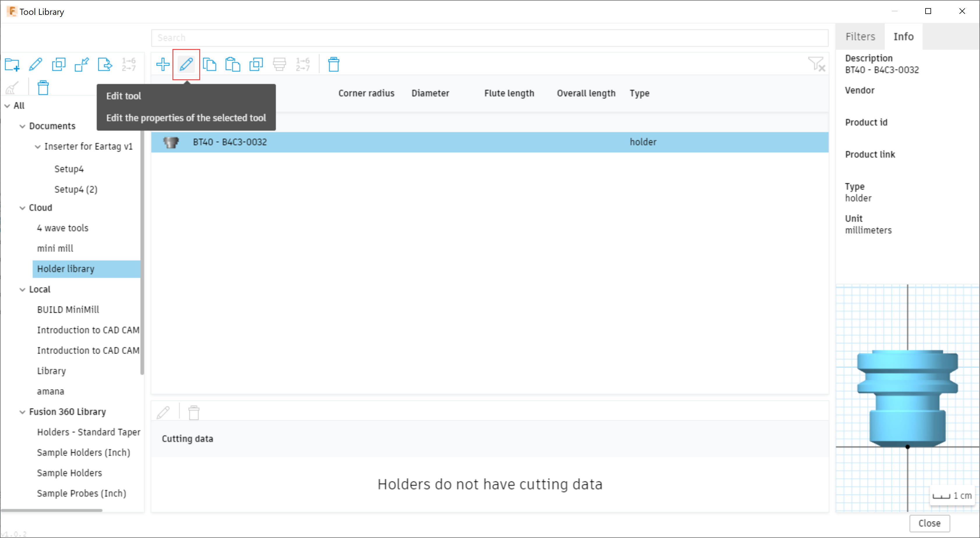This screenshot has height=538, width=980.
Task: Collapse the Cloud tree section
Action: [22, 208]
